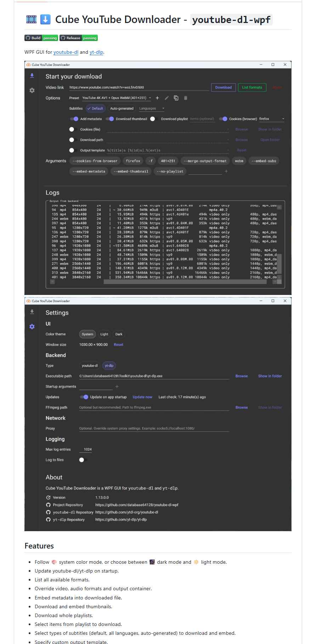
Task: Enable Cookies (file) switch
Action: (73, 129)
